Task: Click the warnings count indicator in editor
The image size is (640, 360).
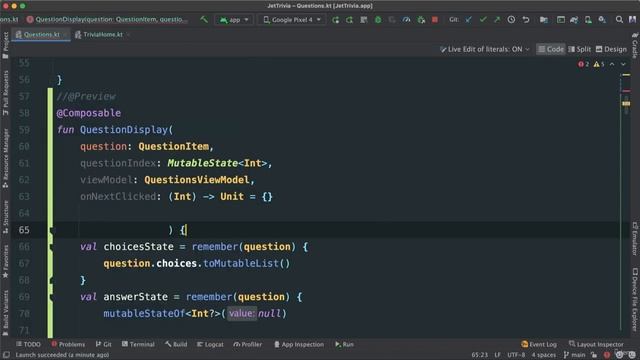Action: 599,64
